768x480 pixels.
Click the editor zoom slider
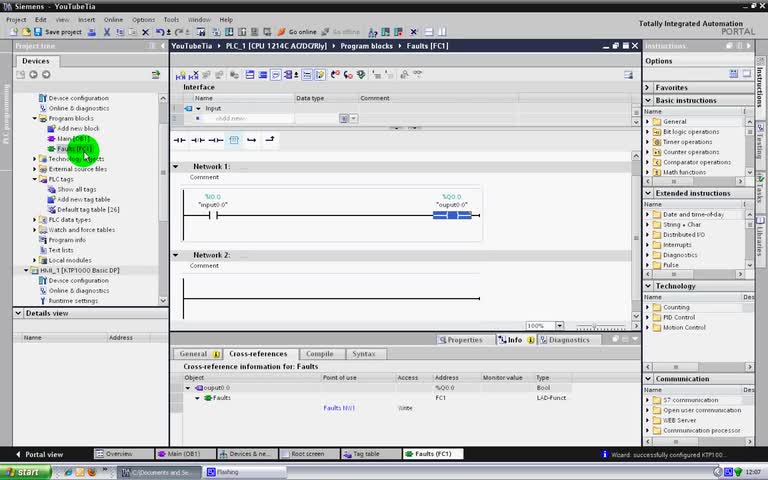600,326
